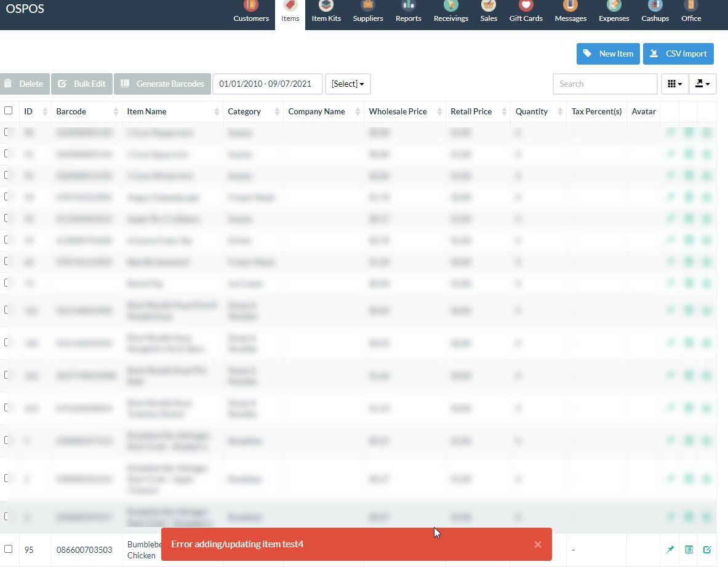Open the column visibility dropdown

pos(674,84)
